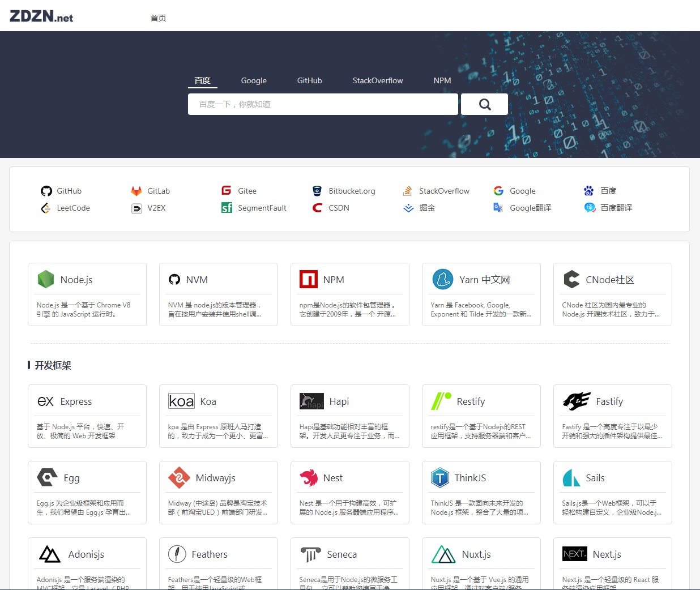Select the NPM red package icon
This screenshot has width=700, height=590.
(308, 279)
